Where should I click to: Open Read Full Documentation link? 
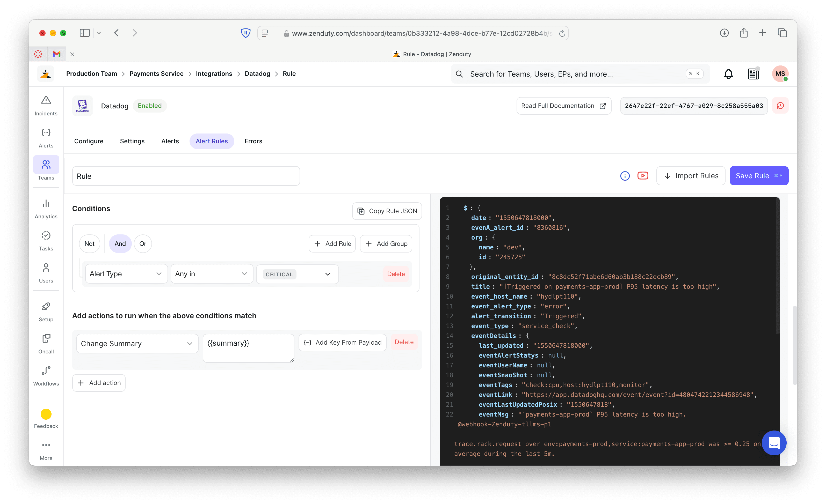tap(564, 106)
